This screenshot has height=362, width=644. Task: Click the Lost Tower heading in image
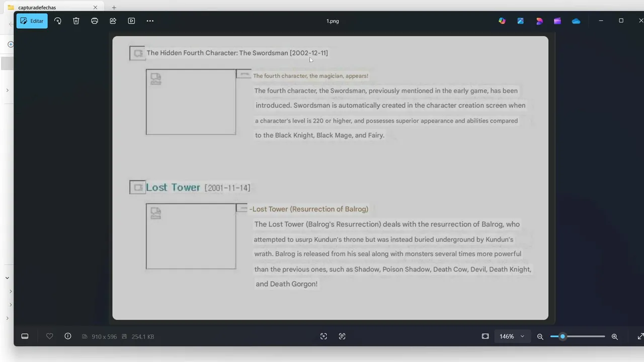coord(173,187)
